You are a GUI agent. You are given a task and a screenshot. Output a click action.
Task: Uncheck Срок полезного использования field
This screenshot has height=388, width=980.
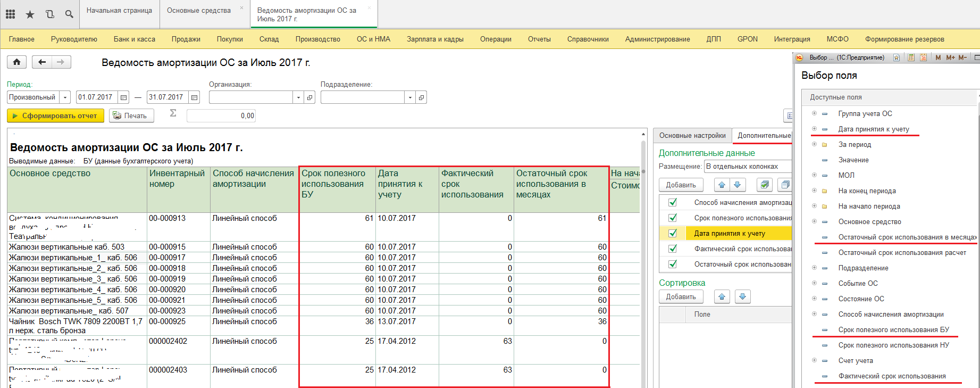[673, 218]
